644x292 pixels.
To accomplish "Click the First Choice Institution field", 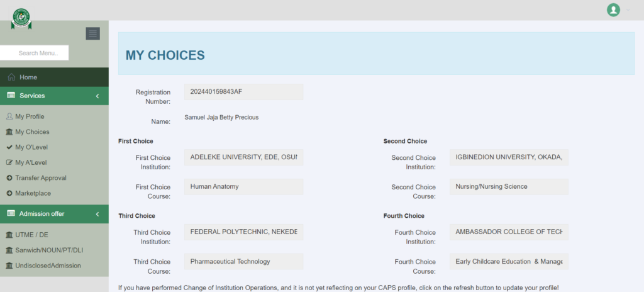I will tap(243, 157).
